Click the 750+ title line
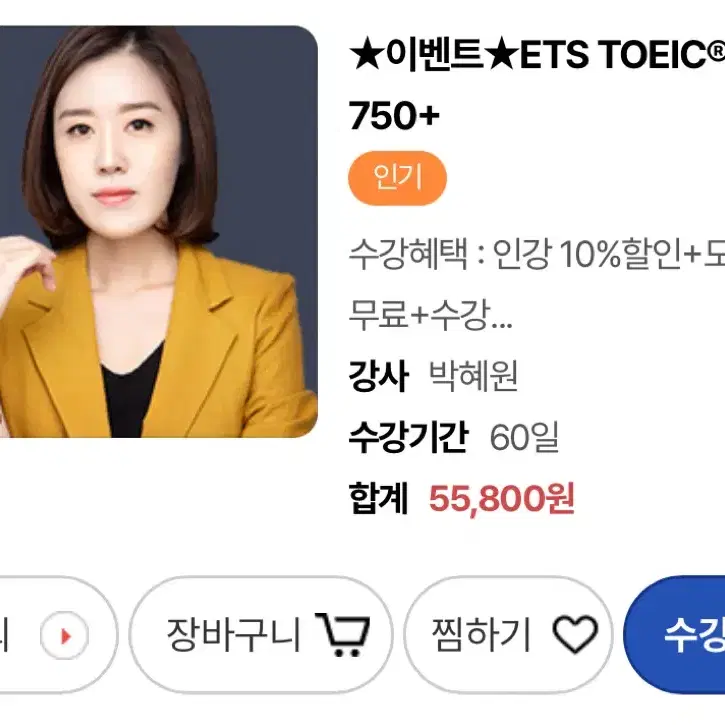 [x=394, y=116]
